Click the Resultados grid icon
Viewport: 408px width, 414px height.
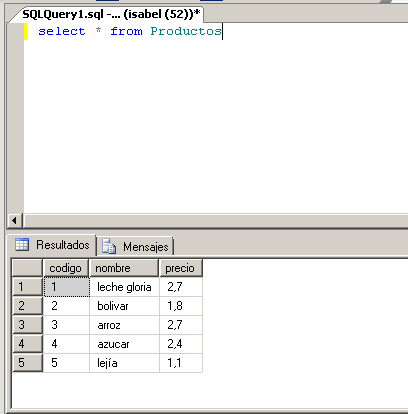pyautogui.click(x=22, y=244)
